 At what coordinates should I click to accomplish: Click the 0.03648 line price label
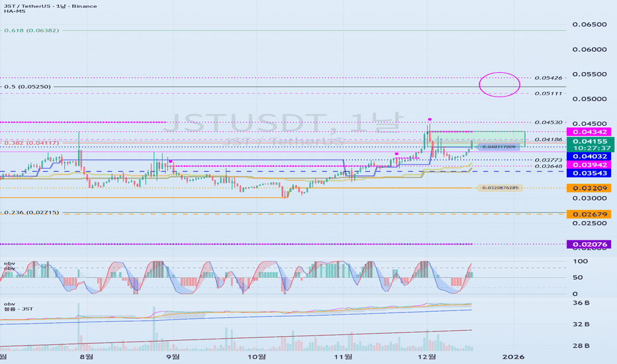(549, 167)
